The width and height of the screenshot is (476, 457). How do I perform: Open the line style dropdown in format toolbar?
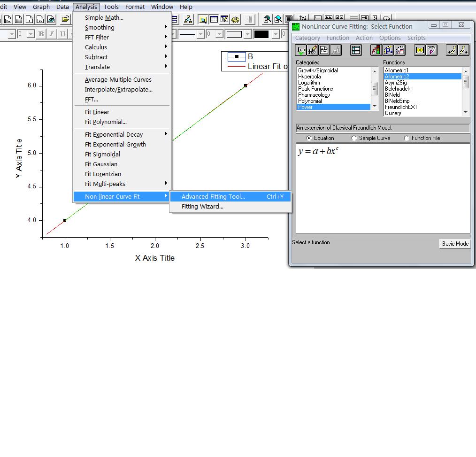[x=200, y=34]
